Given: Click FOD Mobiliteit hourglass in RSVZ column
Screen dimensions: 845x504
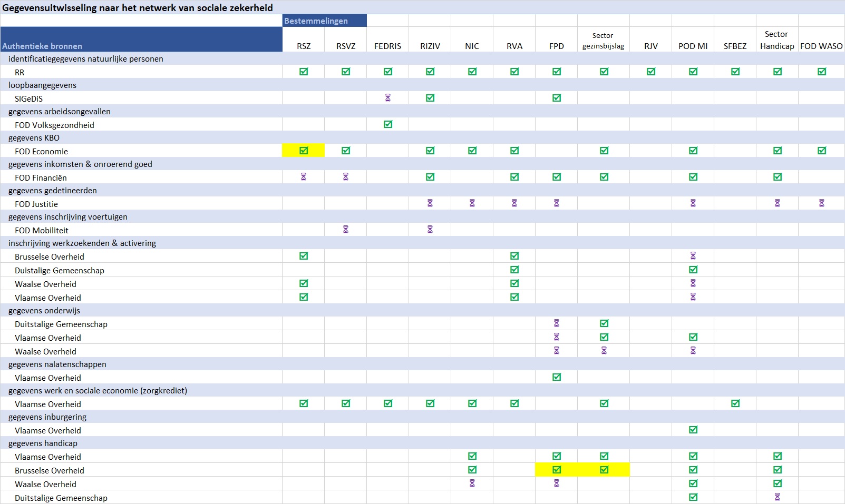Looking at the screenshot, I should 346,230.
